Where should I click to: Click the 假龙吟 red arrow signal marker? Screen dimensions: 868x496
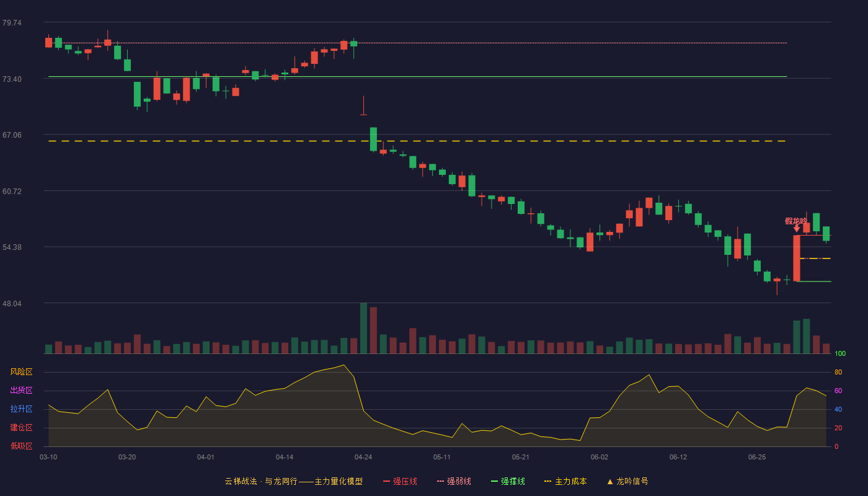(x=797, y=228)
